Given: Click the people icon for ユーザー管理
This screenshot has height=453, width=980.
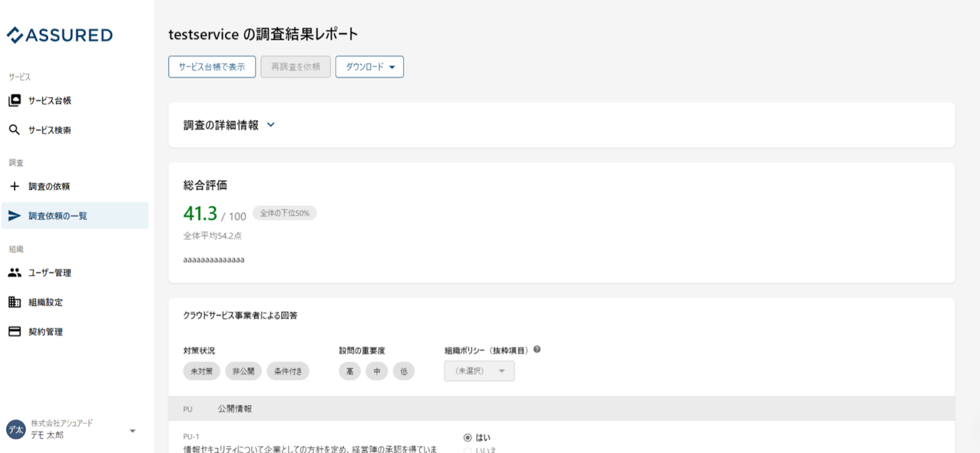Looking at the screenshot, I should click(15, 273).
